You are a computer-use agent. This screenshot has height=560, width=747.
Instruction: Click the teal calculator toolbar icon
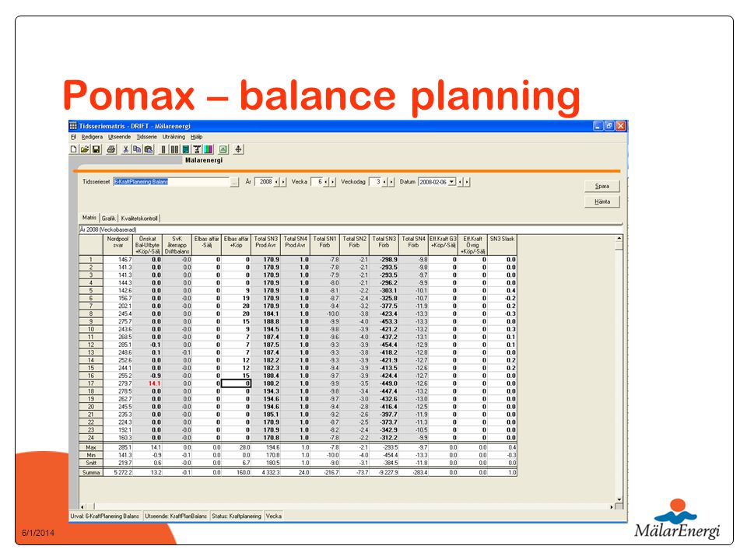pyautogui.click(x=186, y=149)
